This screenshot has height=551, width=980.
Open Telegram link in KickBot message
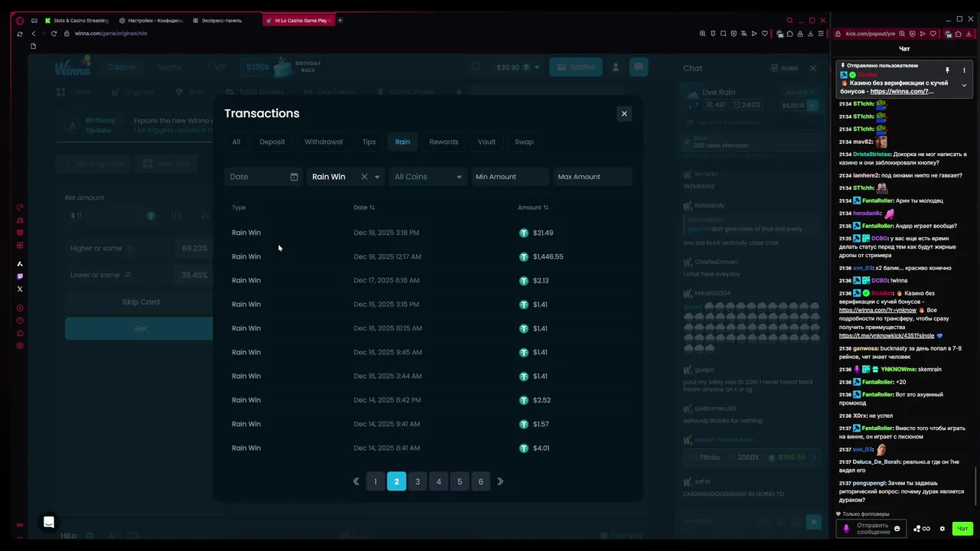pyautogui.click(x=887, y=336)
